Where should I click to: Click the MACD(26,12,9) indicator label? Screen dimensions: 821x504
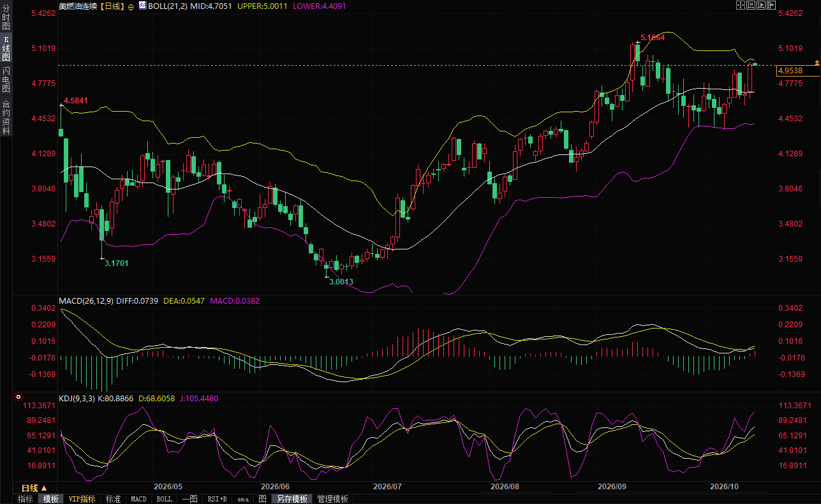85,300
